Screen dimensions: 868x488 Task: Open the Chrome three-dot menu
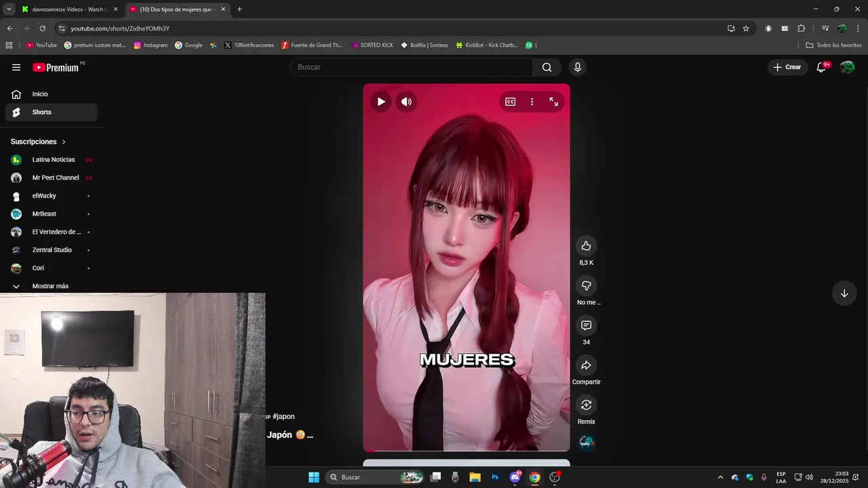859,28
